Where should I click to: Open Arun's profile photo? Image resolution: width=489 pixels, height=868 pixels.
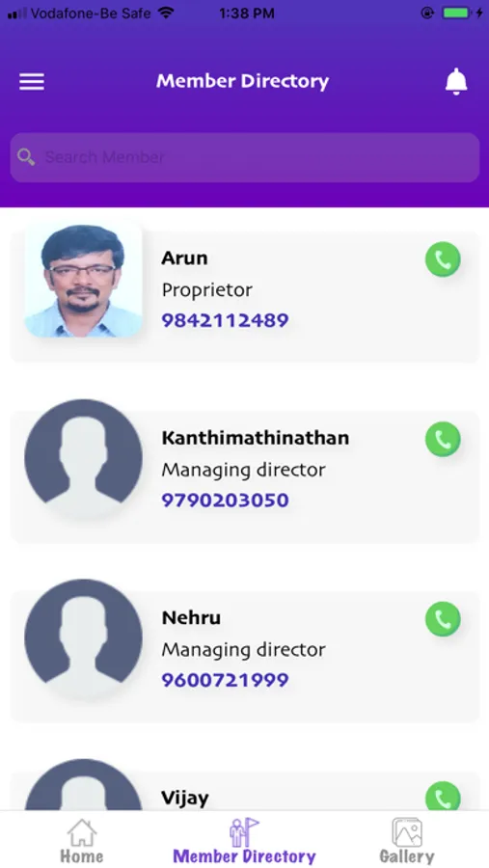[x=84, y=279]
